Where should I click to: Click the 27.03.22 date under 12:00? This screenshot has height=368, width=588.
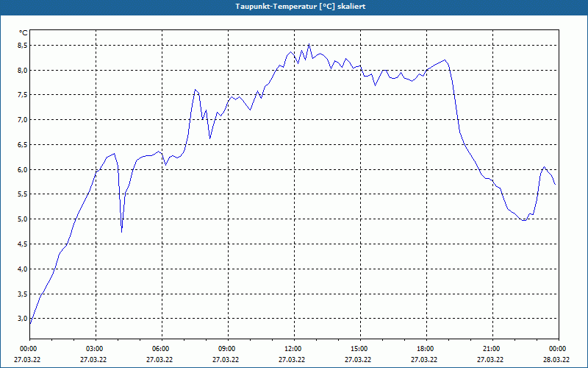[x=292, y=360]
